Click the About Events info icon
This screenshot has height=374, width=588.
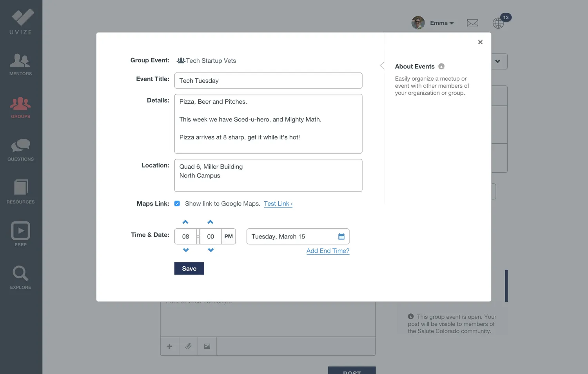[441, 67]
